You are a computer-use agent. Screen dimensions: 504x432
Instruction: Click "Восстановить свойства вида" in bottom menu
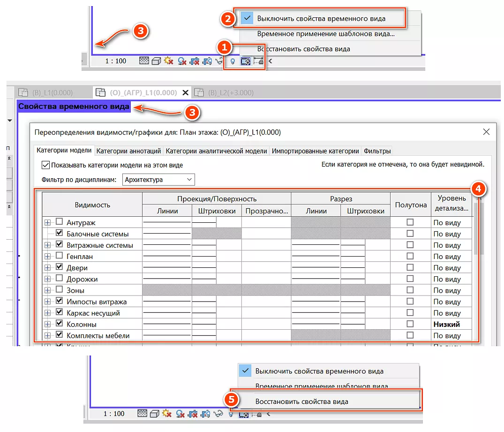(x=301, y=402)
